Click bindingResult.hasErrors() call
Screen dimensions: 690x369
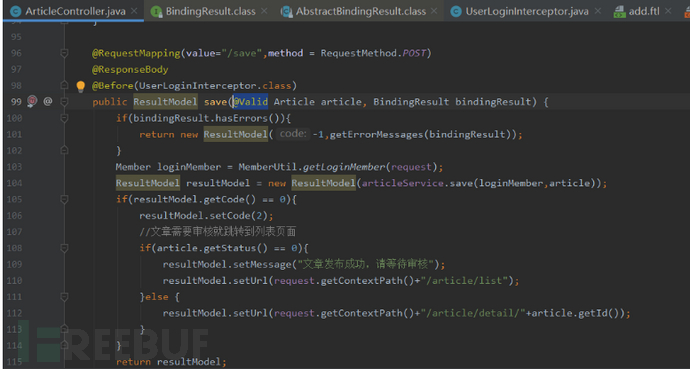209,118
